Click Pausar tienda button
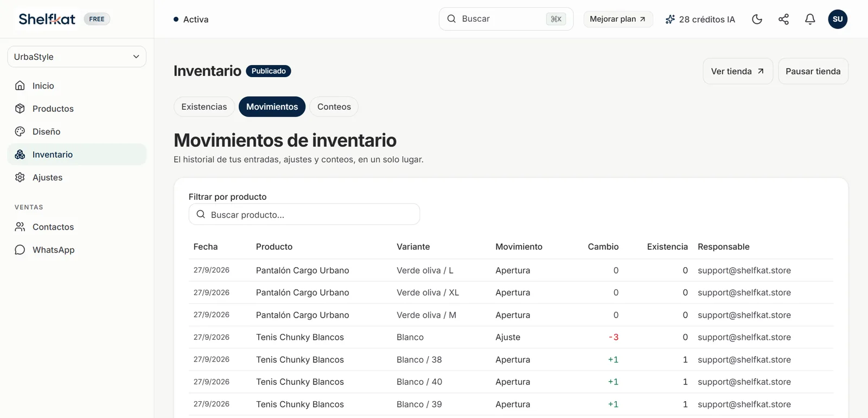The image size is (868, 418). 813,71
